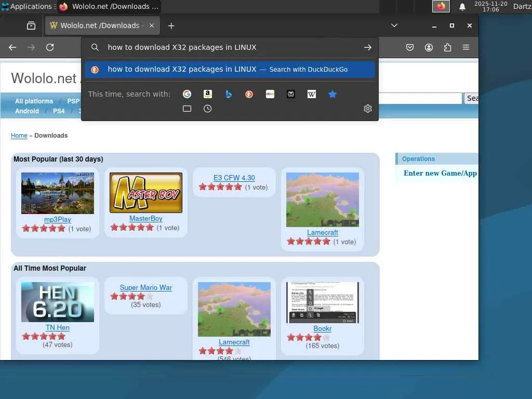The height and width of the screenshot is (399, 532).
Task: Select the Wololo.net taskbar window button
Action: click(109, 6)
